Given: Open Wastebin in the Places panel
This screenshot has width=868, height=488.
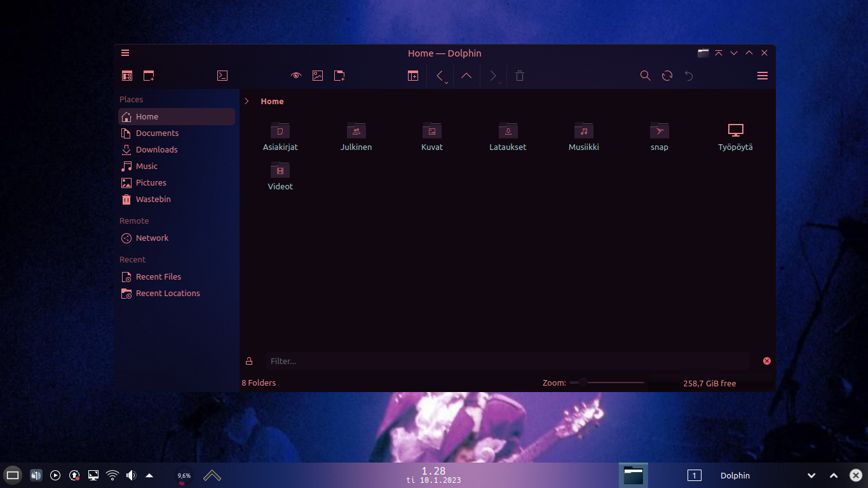Looking at the screenshot, I should (x=177, y=199).
